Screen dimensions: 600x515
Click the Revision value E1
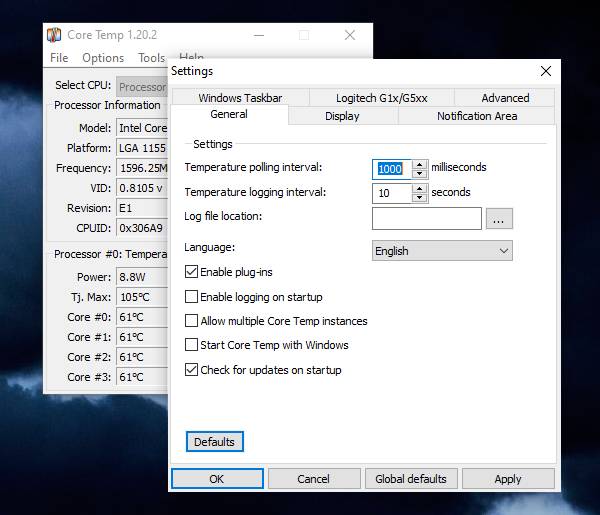point(142,208)
